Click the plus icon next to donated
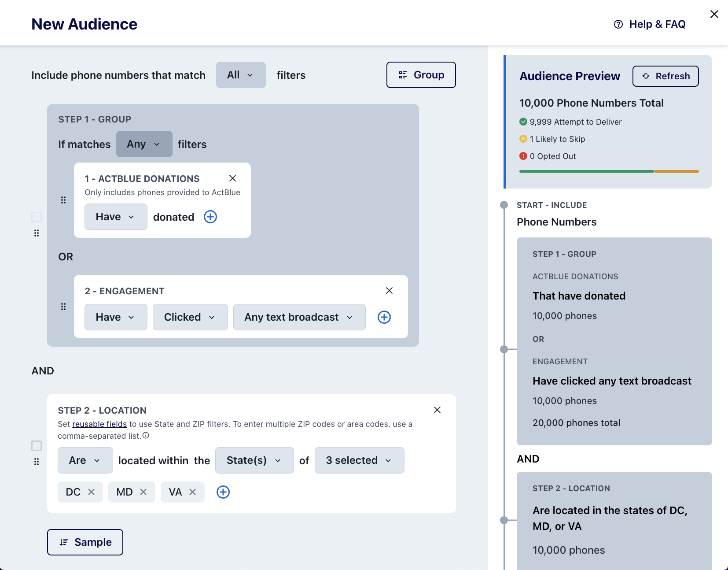The width and height of the screenshot is (728, 570). click(210, 217)
